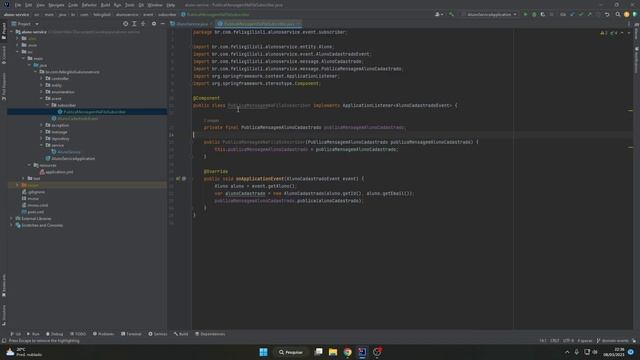Open the Dependencies tool window
This screenshot has width=640, height=360.
click(x=210, y=334)
